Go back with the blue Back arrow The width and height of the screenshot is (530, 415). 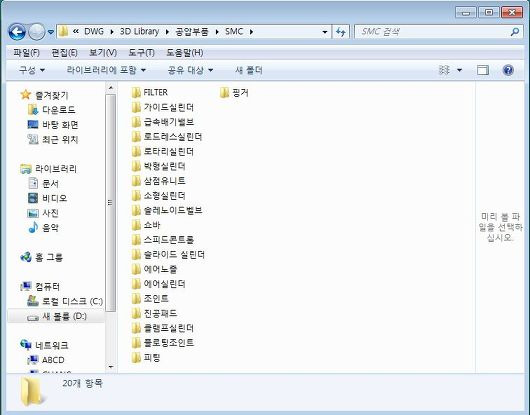click(17, 32)
